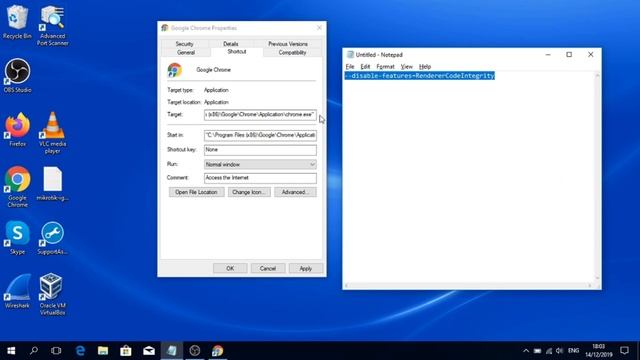The width and height of the screenshot is (640, 360).
Task: Switch to Chrome Properties taskbar item
Action: pos(218,351)
